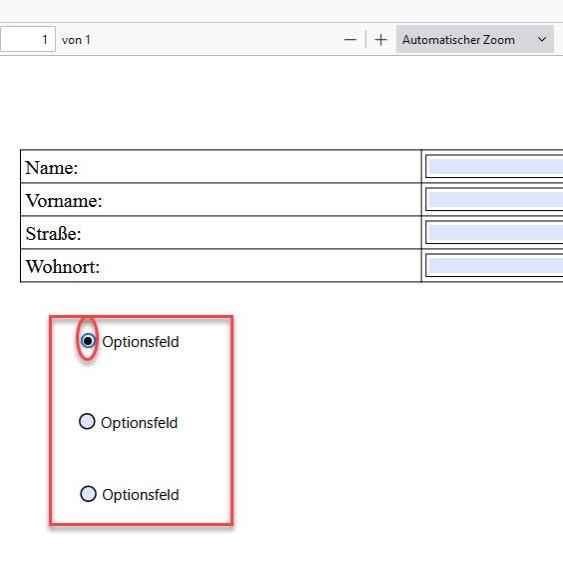Zoom out with the minus icon
Viewport: 563px width, 563px height.
pyautogui.click(x=350, y=39)
